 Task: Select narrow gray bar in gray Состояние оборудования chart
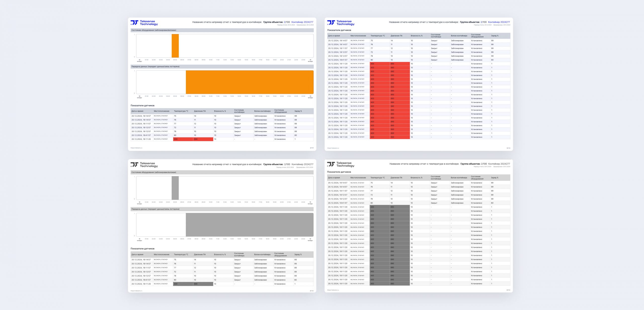coord(175,188)
